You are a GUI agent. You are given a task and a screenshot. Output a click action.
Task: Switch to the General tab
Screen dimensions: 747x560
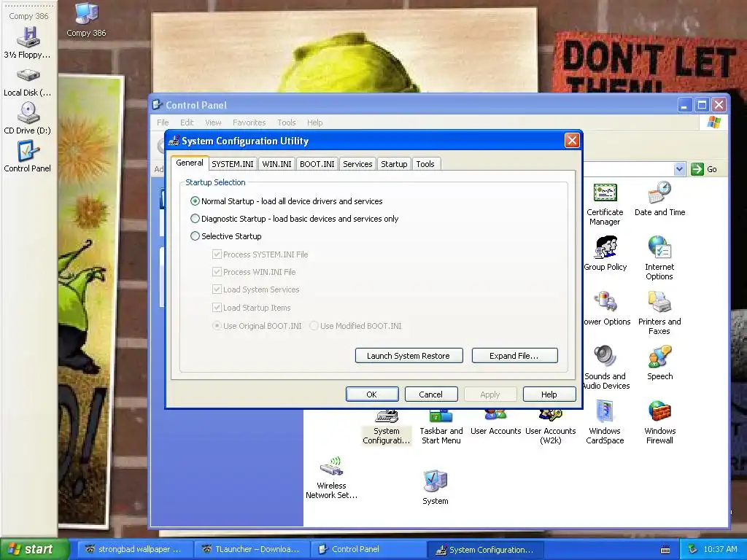(x=190, y=163)
